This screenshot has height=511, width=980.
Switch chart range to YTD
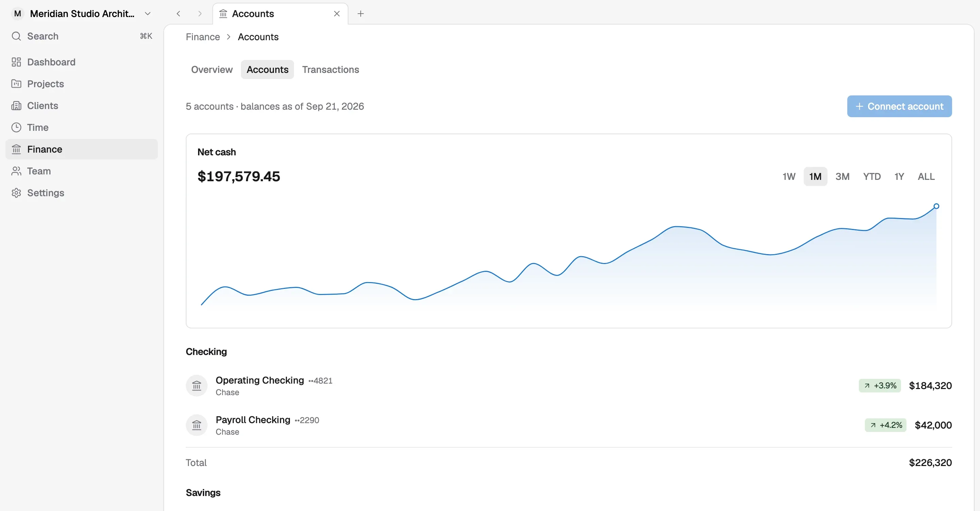(x=871, y=177)
